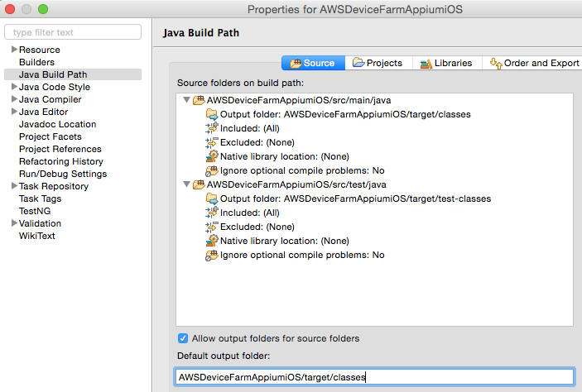This screenshot has height=392, width=582.
Task: Select Output folder target/classes row
Action: [x=345, y=114]
